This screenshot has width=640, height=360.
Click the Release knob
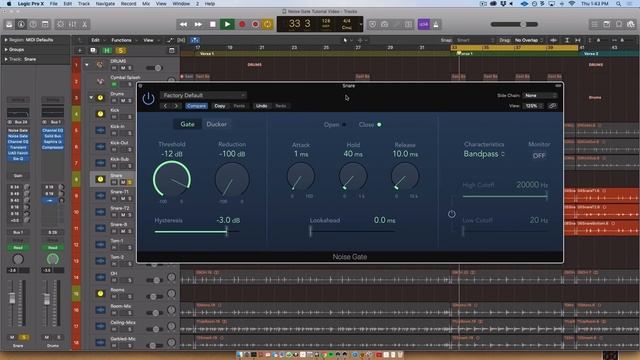[405, 176]
